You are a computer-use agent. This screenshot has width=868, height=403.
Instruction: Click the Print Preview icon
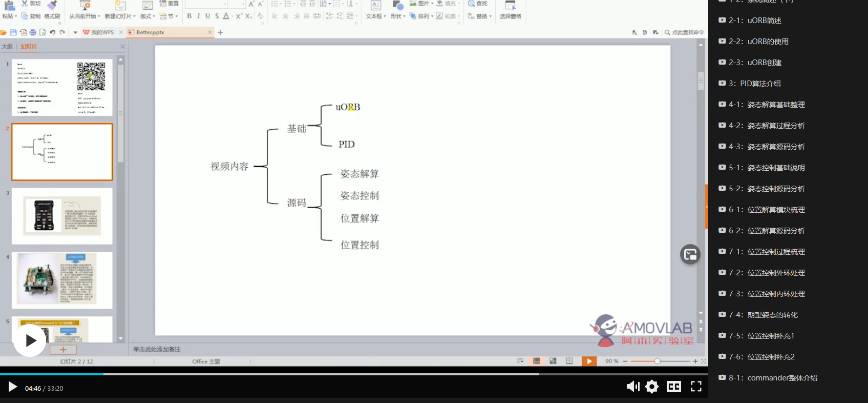43,32
